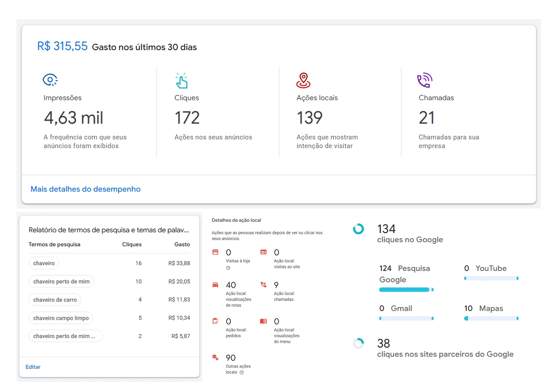
Task: Click the donut chart beside 134 cliques no Google
Action: click(x=358, y=229)
